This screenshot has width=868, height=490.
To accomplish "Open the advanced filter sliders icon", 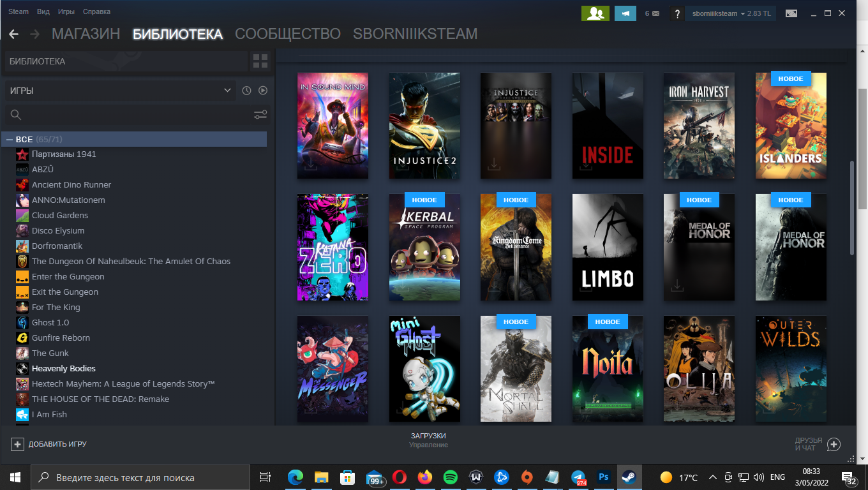I will (x=260, y=115).
